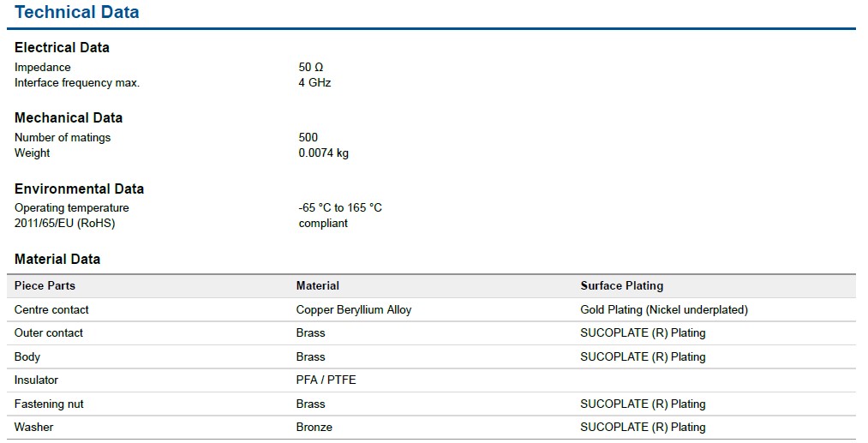Viewport: 868px width, 443px height.
Task: Click the Material column header
Action: [318, 285]
